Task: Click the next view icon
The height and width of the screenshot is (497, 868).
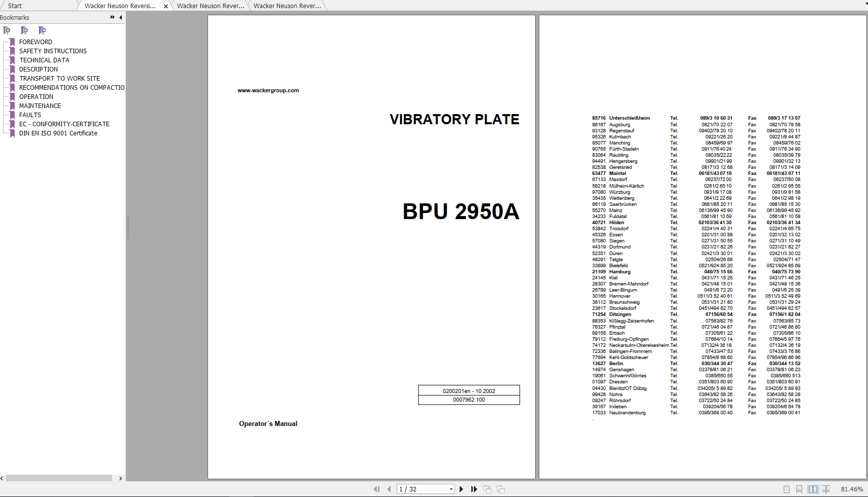Action: pos(501,489)
